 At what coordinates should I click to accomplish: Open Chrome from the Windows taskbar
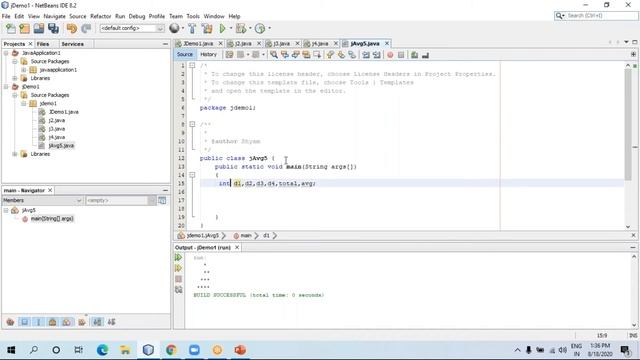pos(171,350)
